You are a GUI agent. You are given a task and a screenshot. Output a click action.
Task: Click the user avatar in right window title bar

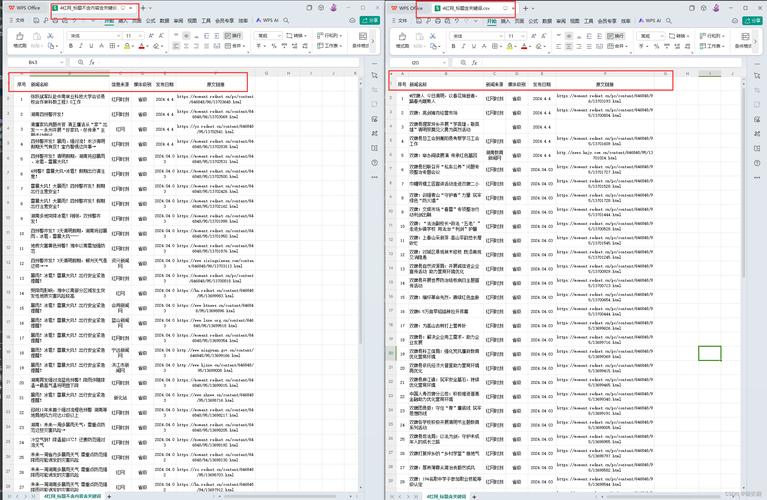coord(717,8)
